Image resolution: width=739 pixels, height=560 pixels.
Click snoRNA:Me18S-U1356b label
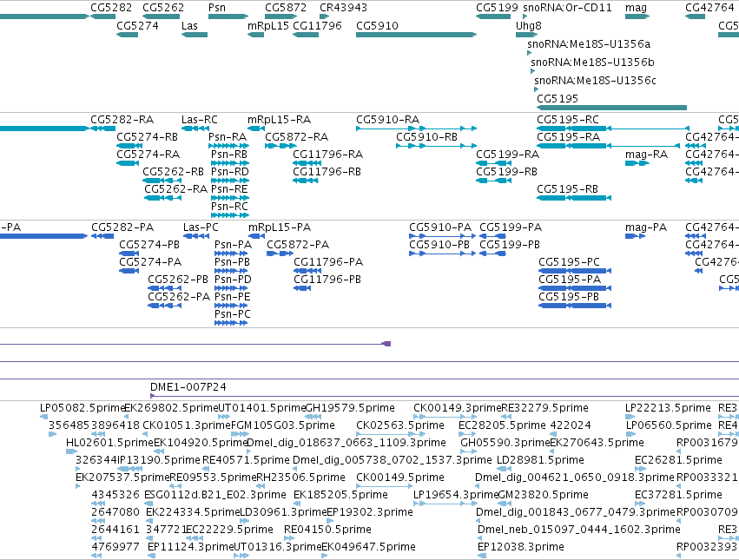click(x=592, y=63)
